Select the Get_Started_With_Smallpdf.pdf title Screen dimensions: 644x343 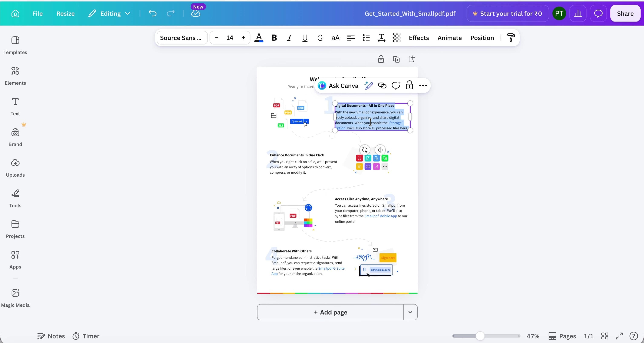(410, 13)
